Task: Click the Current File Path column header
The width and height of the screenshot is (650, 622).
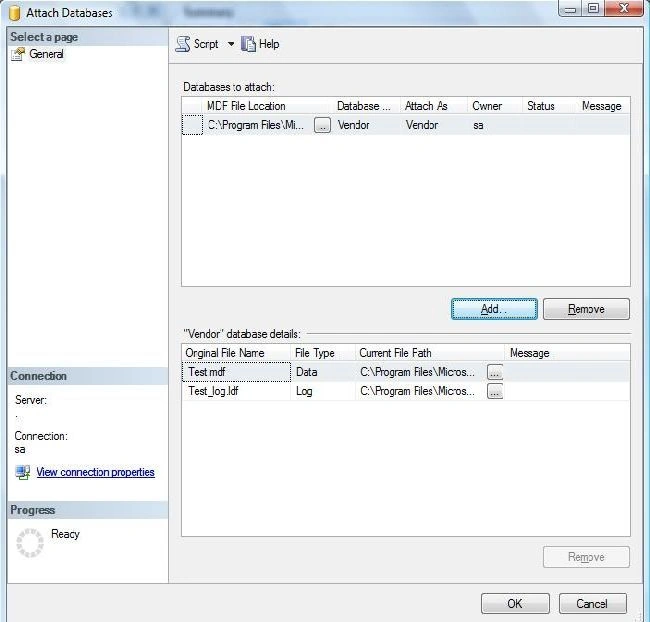Action: click(430, 353)
